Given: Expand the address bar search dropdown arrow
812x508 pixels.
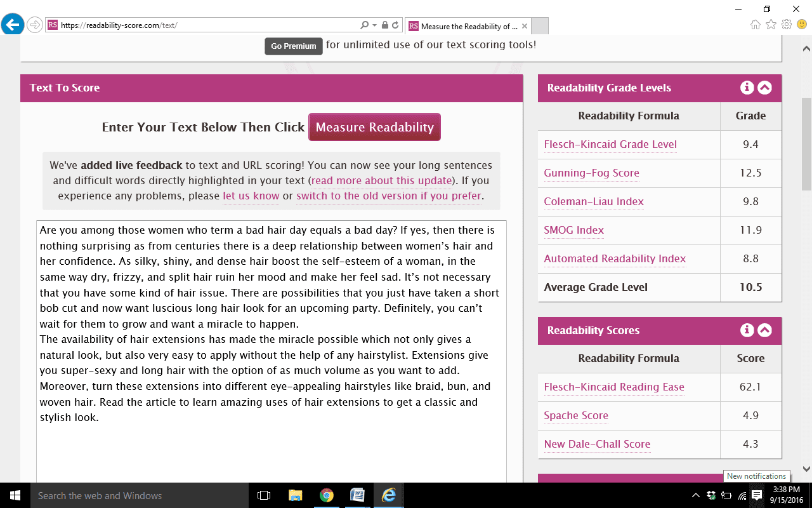Looking at the screenshot, I should pyautogui.click(x=374, y=25).
